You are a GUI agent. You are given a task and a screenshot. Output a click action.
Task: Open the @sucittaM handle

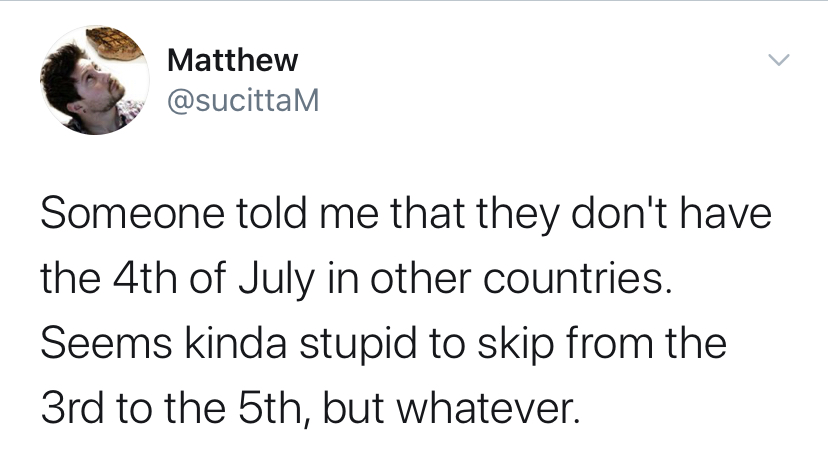coord(243,100)
